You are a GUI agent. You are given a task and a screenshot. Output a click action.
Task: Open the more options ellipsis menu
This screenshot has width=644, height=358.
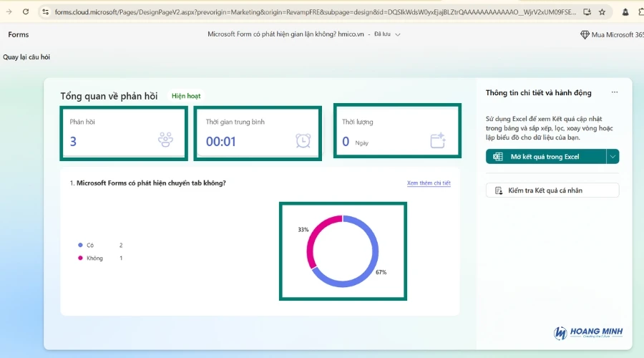click(x=615, y=92)
